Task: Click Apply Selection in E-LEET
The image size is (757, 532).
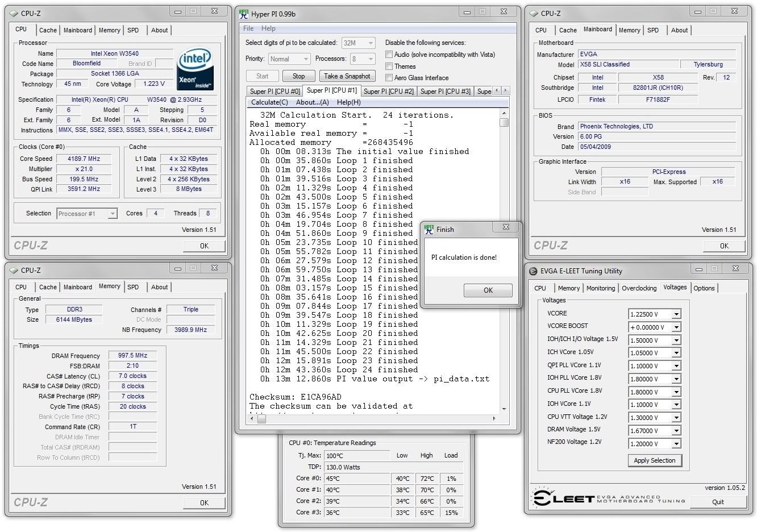Action: 655,460
